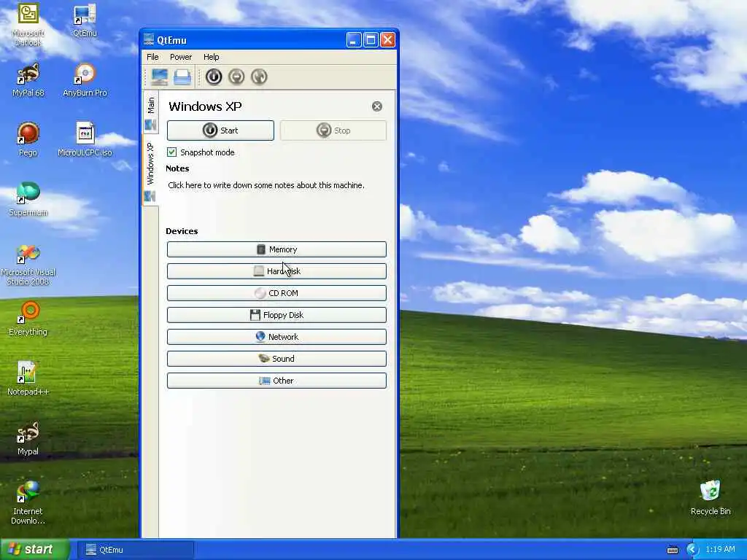747x560 pixels.
Task: Click the 1:19 AM taskbar clock
Action: tap(720, 550)
